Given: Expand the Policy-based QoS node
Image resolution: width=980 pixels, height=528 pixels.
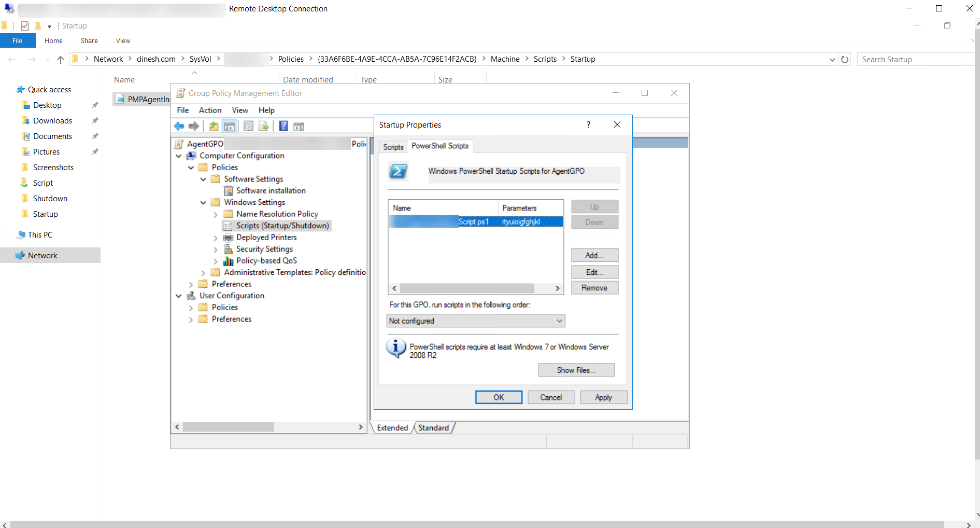Looking at the screenshot, I should point(216,261).
